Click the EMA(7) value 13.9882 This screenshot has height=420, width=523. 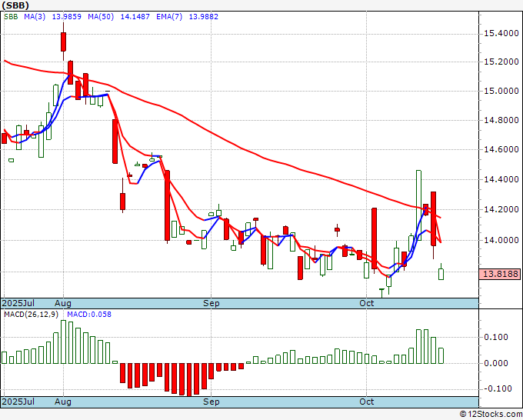[x=204, y=17]
